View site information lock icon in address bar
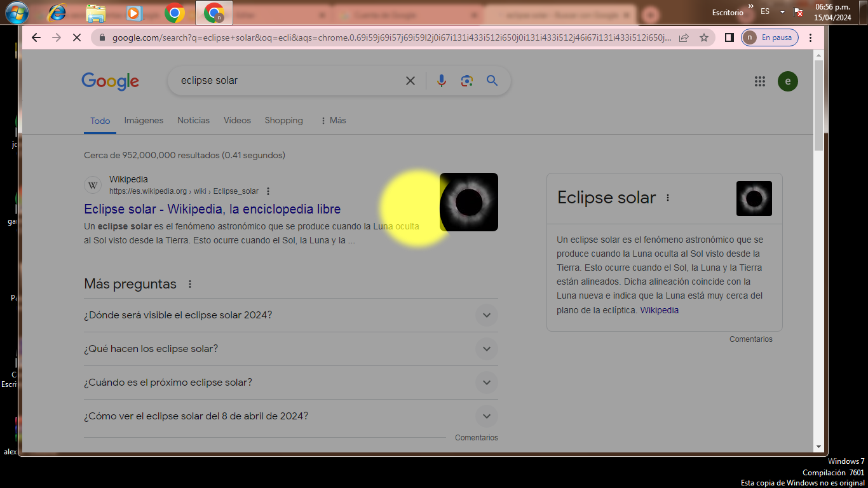This screenshot has width=868, height=488. coord(102,37)
